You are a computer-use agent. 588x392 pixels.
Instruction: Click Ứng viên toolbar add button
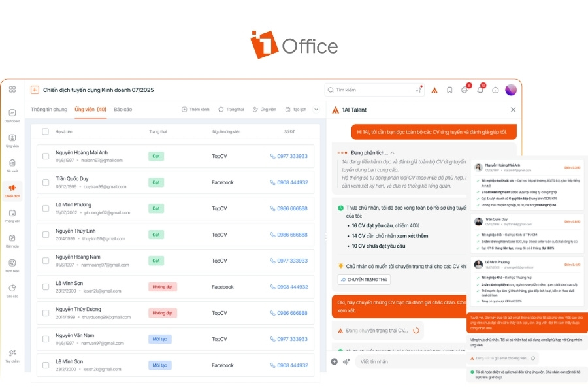pos(265,110)
